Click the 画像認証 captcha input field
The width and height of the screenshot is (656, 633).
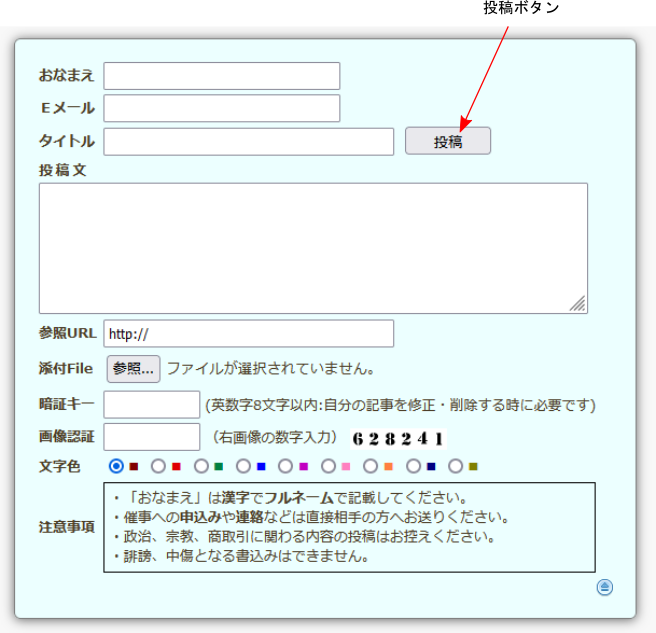[152, 437]
